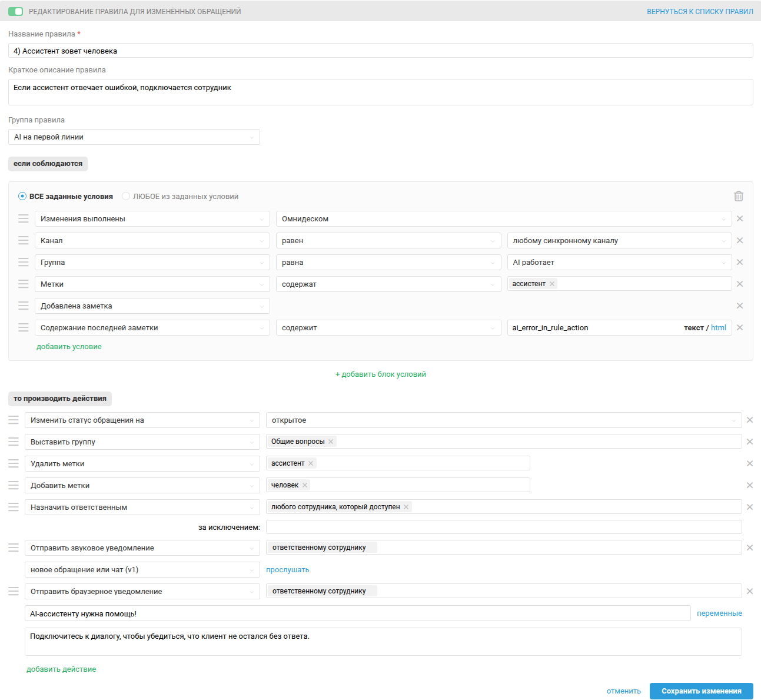Switch note content mode to html

718,328
